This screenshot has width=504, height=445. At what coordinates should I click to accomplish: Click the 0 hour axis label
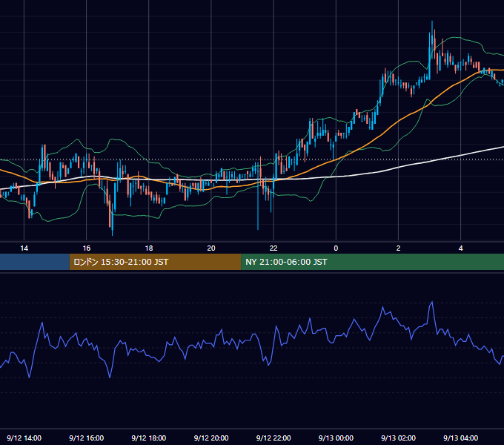[x=336, y=248]
